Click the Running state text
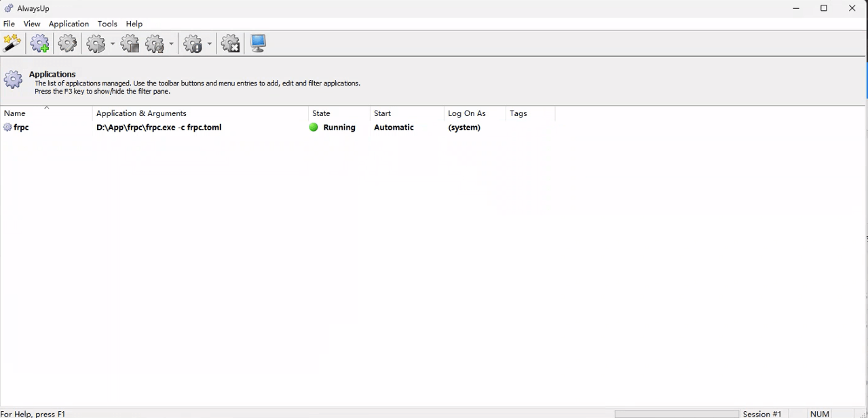This screenshot has width=868, height=418. click(x=339, y=128)
